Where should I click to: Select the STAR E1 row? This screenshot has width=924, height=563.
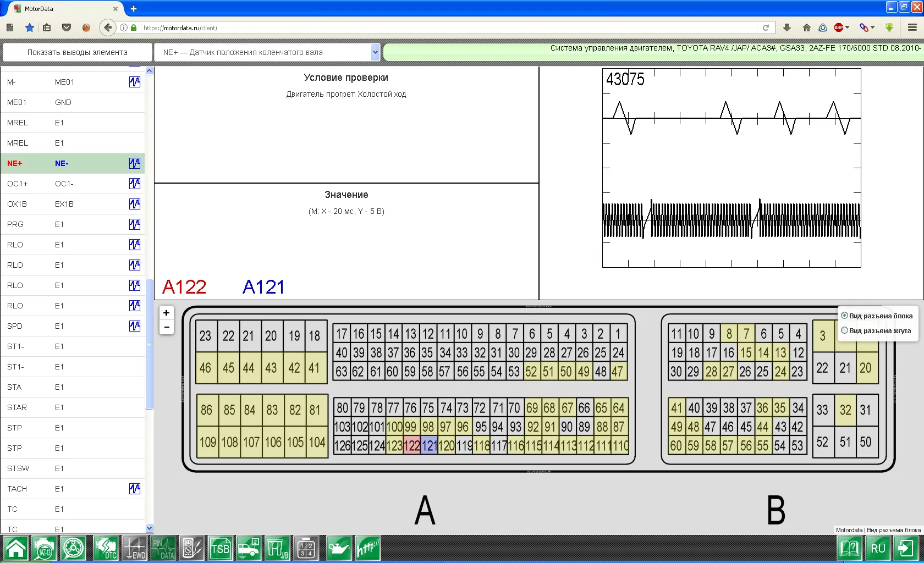pos(73,407)
